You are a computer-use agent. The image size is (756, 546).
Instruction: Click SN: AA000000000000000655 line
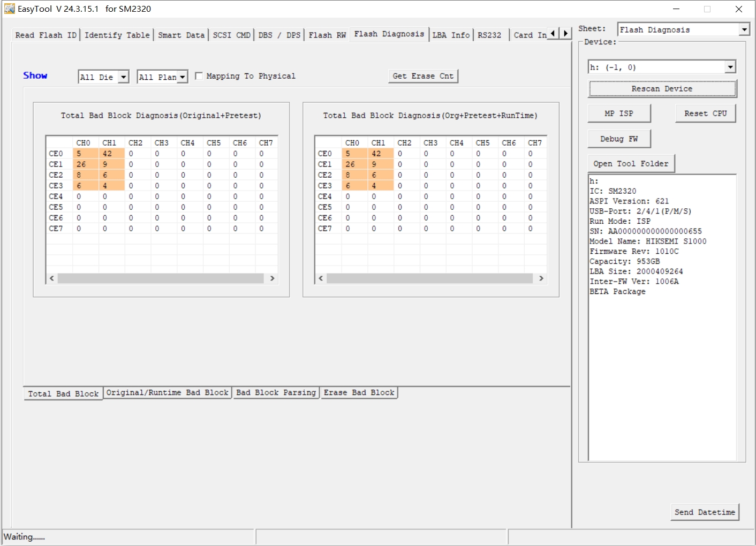(646, 231)
